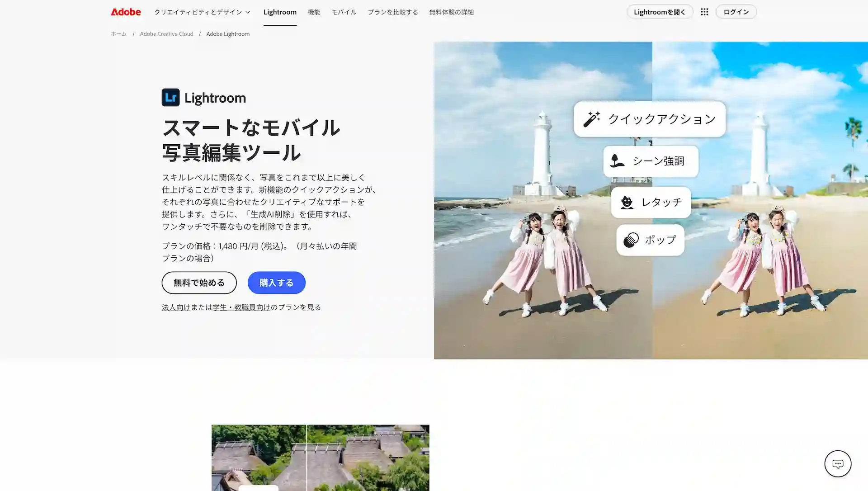Go to the モバイル nav item

coord(344,12)
